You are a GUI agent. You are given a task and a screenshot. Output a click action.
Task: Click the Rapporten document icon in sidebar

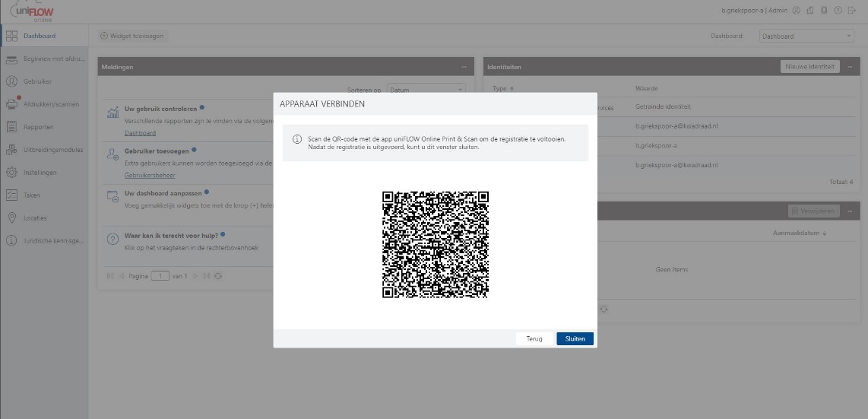(11, 127)
